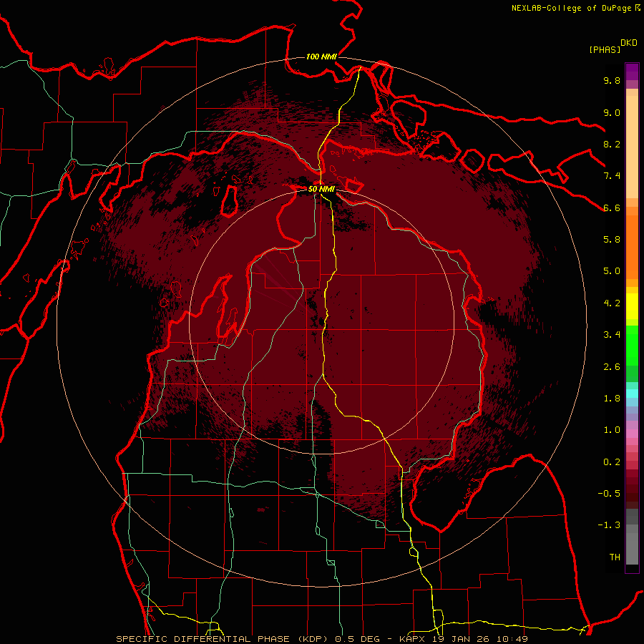
Task: Click the [PHAS] label above the legend
Action: point(605,49)
